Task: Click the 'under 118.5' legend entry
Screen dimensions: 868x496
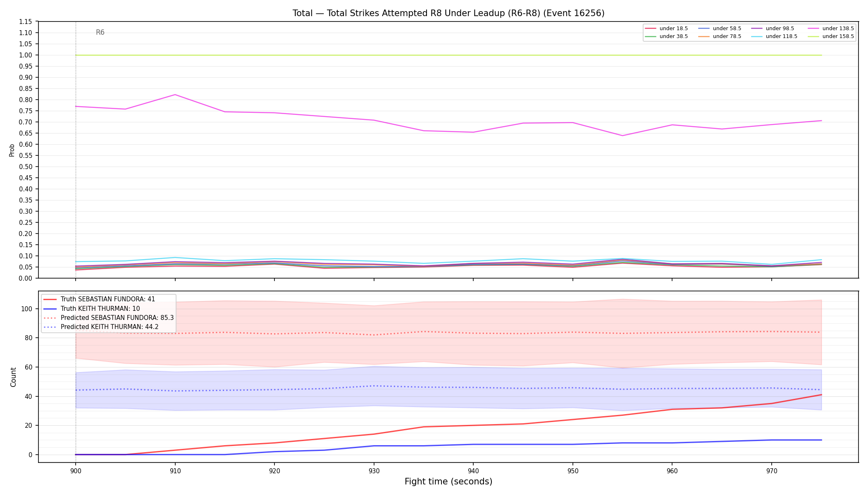Action: coord(774,36)
